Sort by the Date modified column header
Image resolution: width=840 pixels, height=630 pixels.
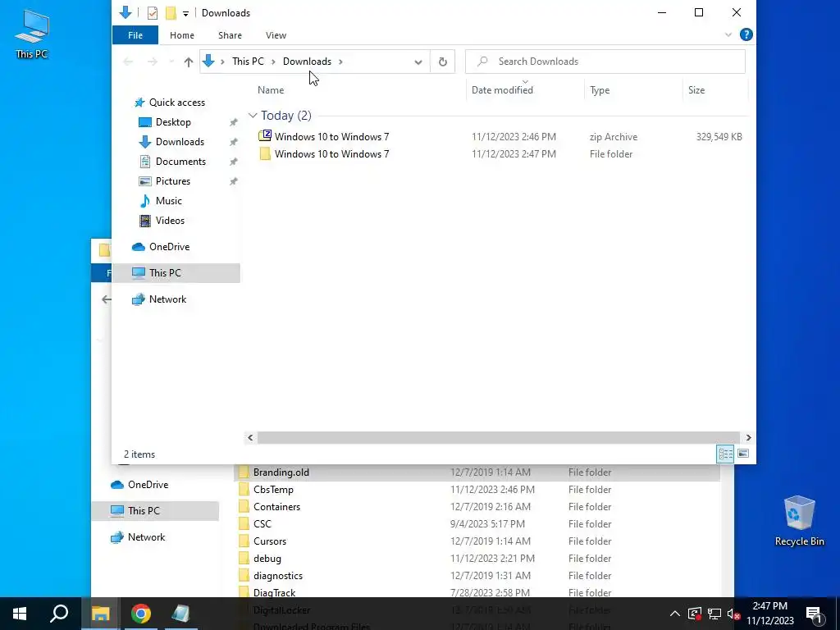502,90
